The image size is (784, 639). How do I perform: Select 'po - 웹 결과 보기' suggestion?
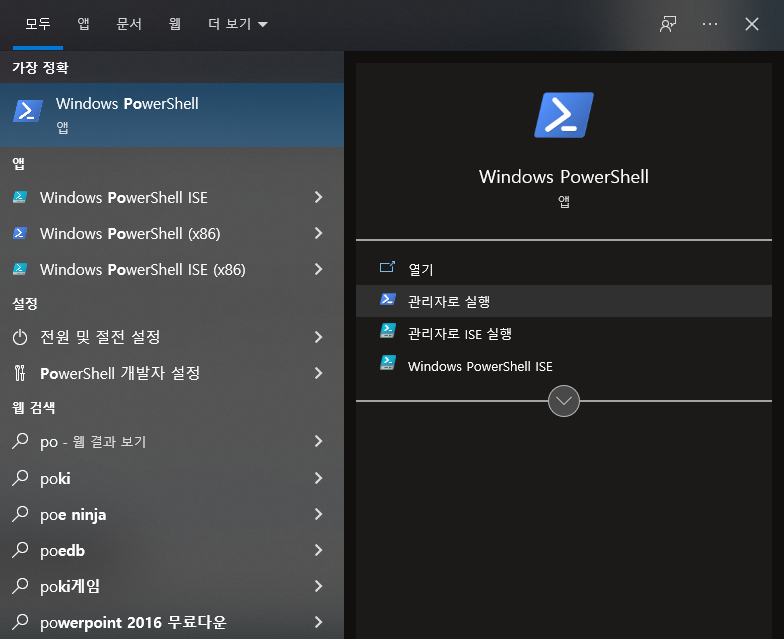(172, 441)
